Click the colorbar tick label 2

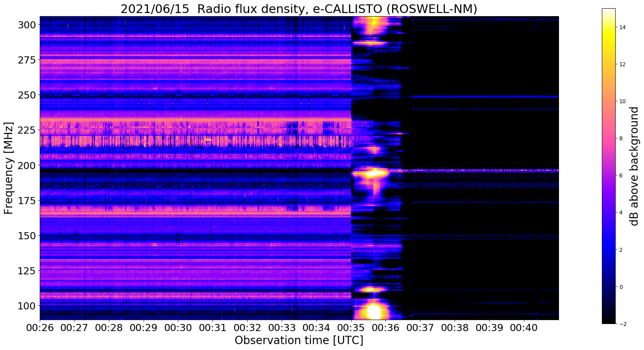click(x=621, y=250)
